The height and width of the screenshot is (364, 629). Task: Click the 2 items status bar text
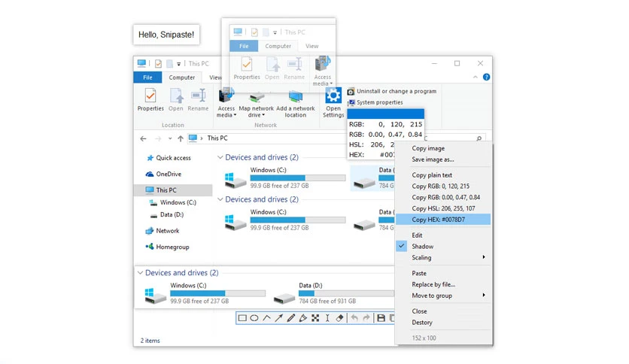click(150, 341)
